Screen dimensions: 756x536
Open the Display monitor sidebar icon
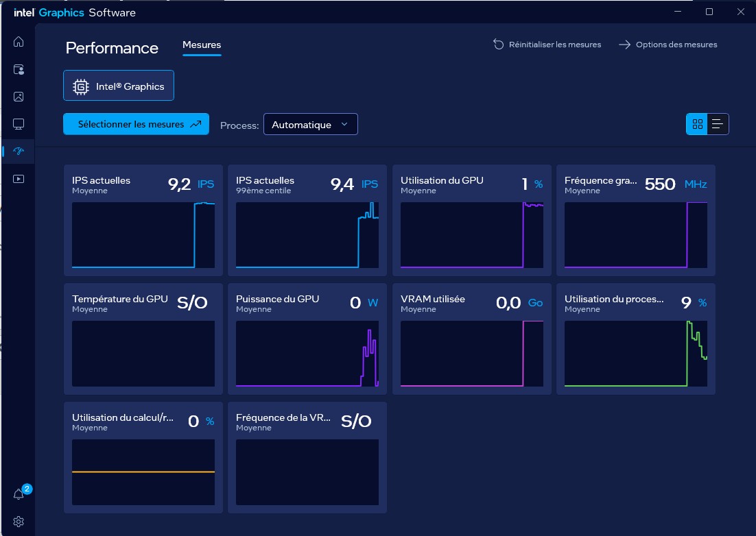click(19, 124)
